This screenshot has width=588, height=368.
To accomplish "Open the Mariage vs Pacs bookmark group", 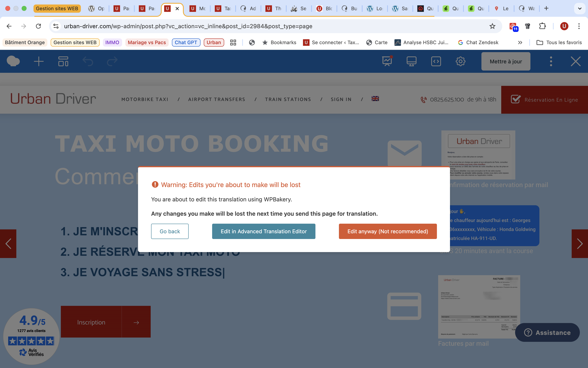I will tap(147, 42).
